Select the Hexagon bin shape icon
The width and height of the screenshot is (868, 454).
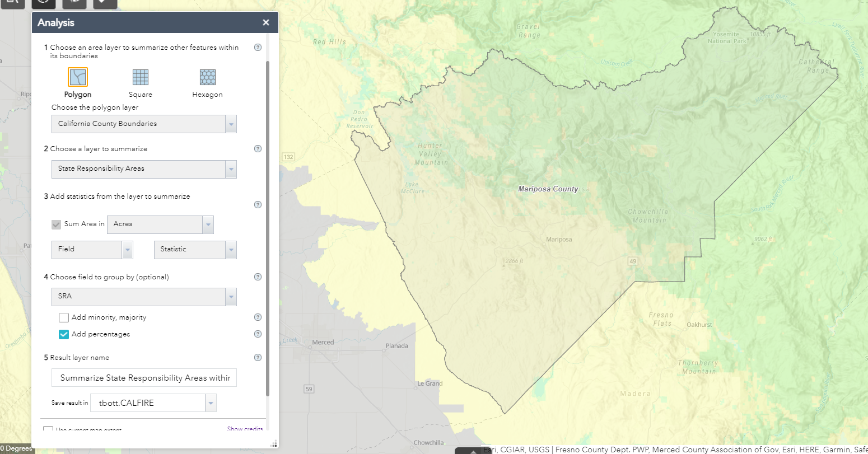tap(208, 77)
